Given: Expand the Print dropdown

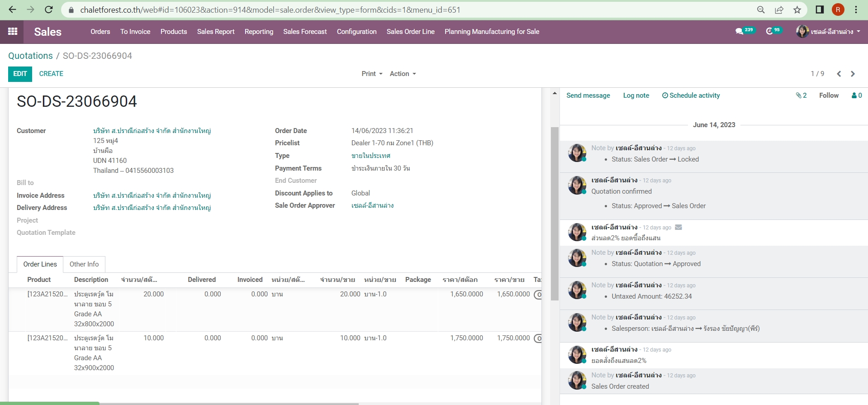Looking at the screenshot, I should [372, 74].
